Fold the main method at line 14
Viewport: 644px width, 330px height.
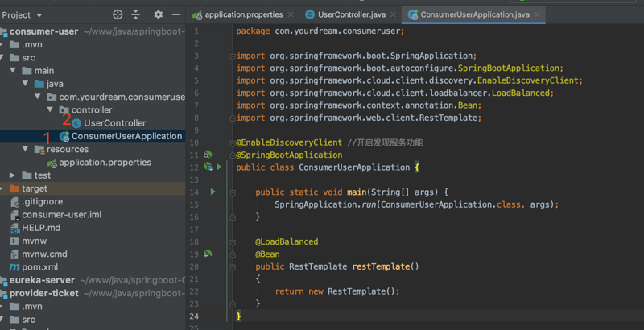click(233, 192)
